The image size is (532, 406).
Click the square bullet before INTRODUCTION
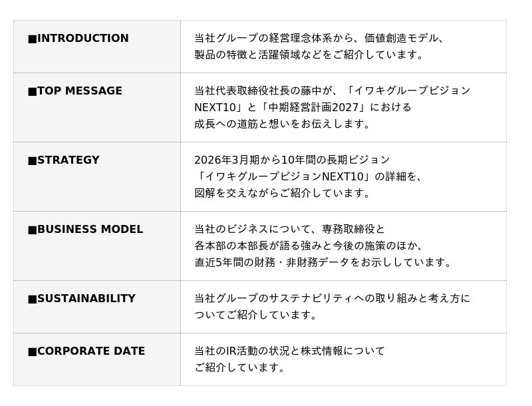click(x=32, y=39)
